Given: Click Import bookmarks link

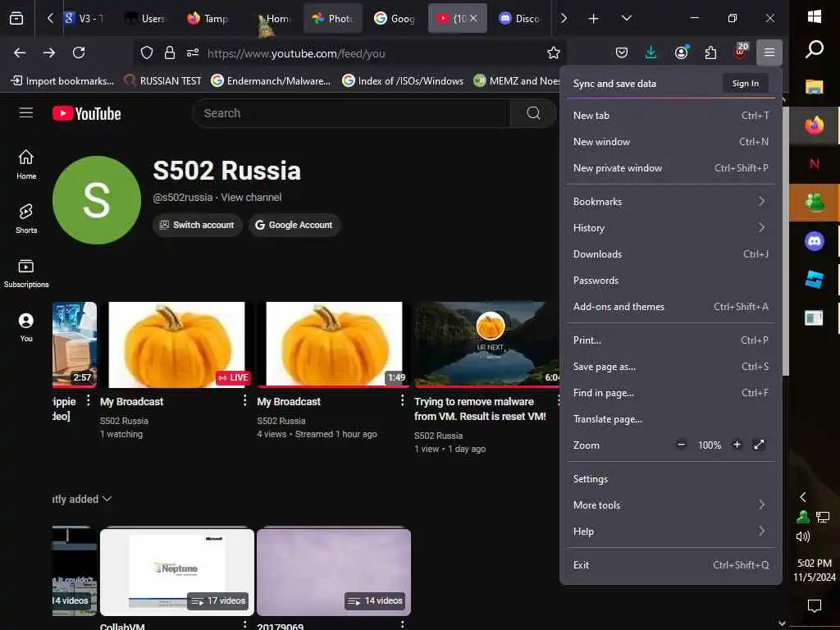Looking at the screenshot, I should [62, 81].
